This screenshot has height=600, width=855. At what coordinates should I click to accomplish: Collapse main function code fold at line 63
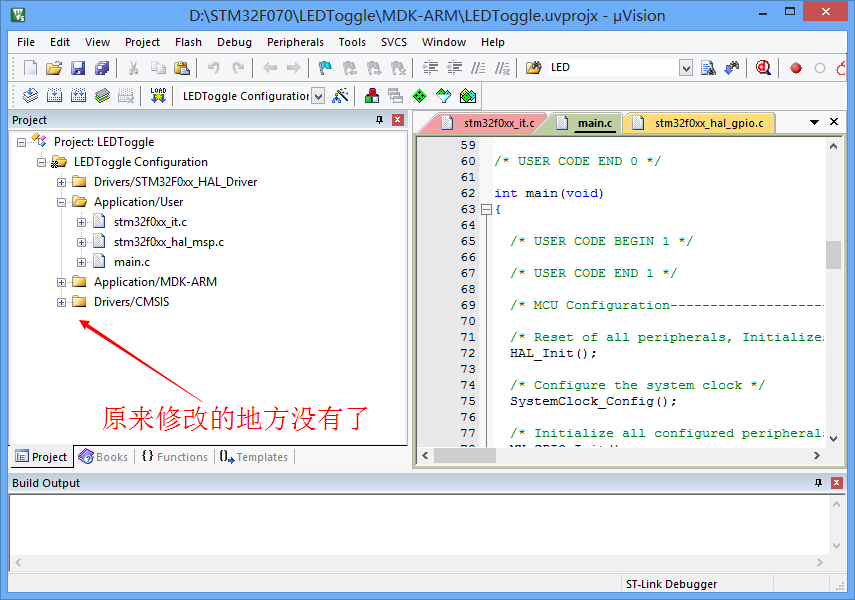tap(486, 209)
